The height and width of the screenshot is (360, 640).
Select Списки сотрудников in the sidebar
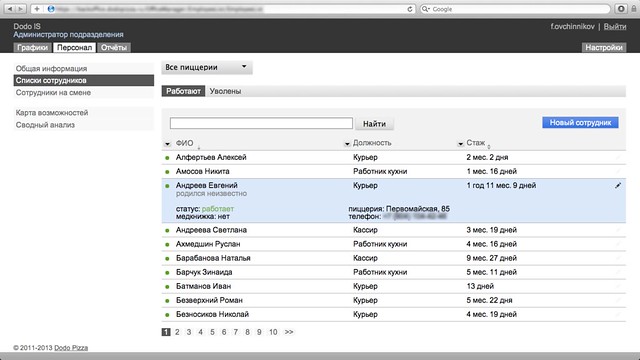pos(84,80)
